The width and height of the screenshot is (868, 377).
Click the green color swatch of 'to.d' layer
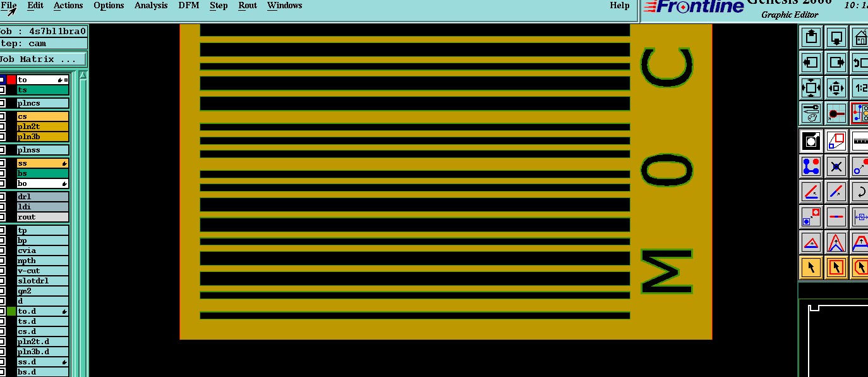[11, 311]
